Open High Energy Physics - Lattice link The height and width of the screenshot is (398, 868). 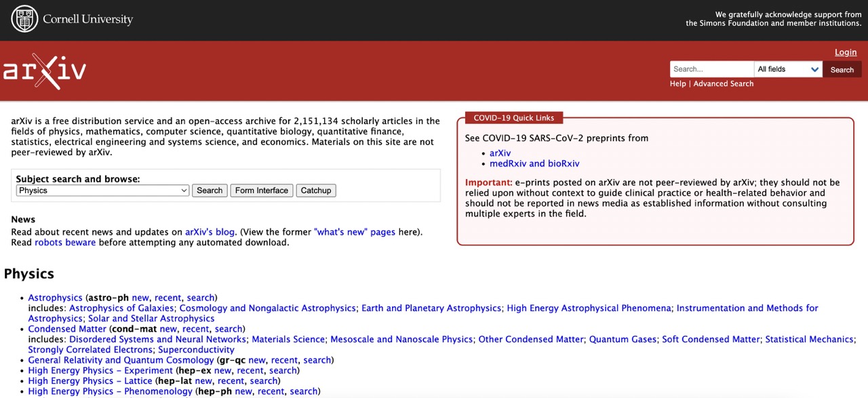tap(91, 381)
